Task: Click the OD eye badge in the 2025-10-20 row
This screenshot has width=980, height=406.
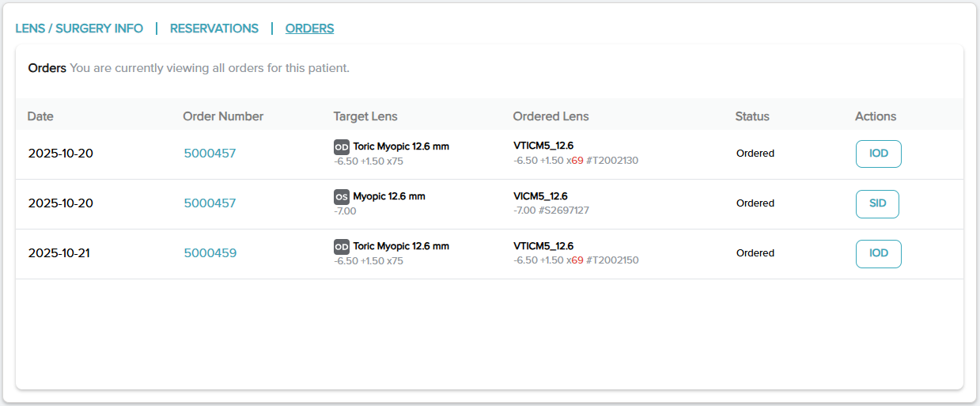Action: coord(342,146)
